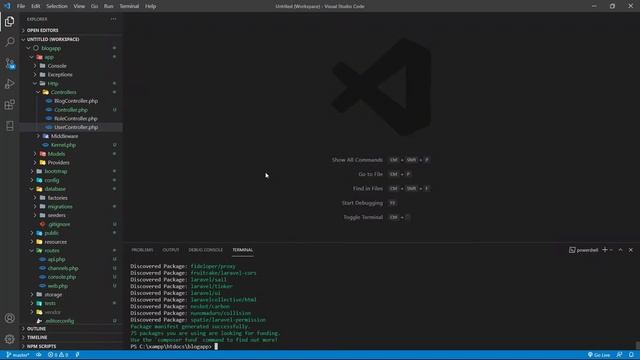Click the Go Live status bar button
The width and height of the screenshot is (640, 360).
[x=599, y=355]
